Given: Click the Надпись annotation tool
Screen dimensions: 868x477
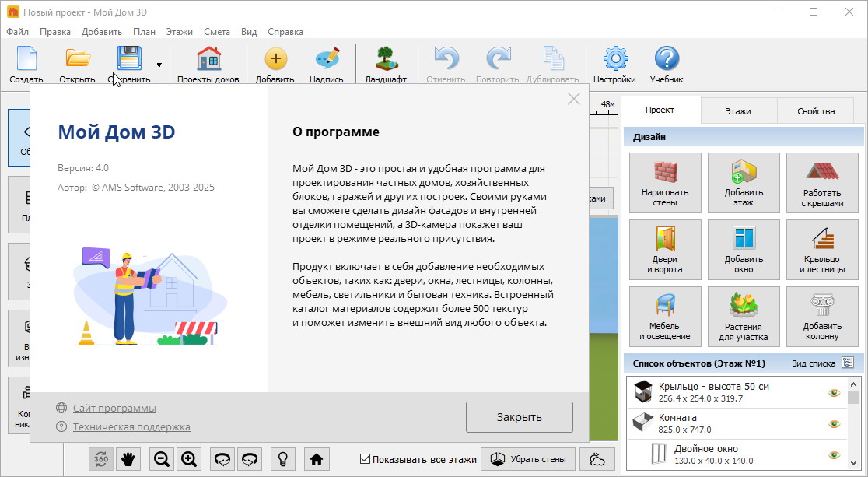Looking at the screenshot, I should (326, 65).
